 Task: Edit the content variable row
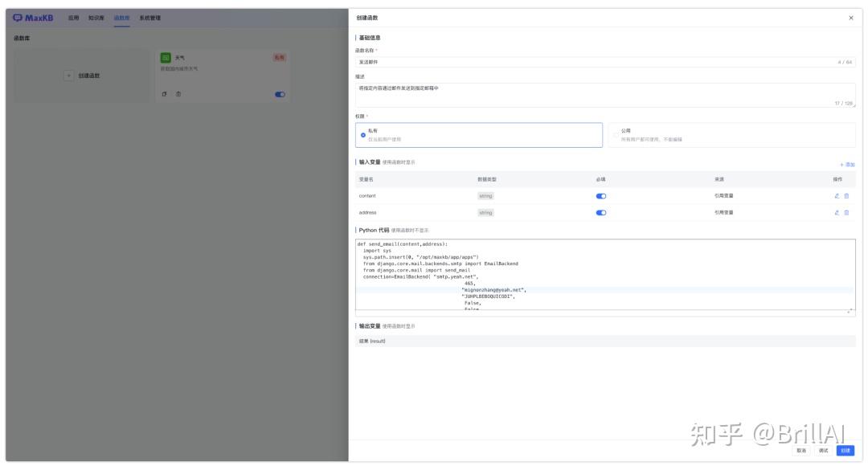[837, 196]
